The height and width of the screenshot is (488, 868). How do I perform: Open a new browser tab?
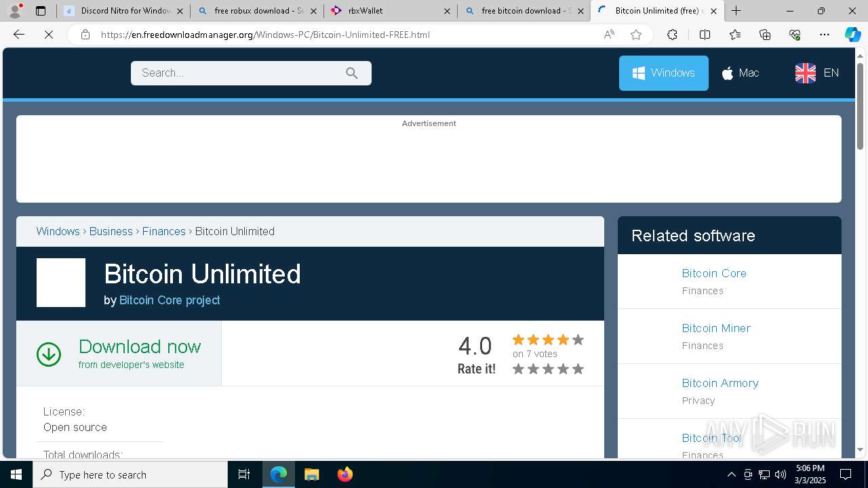click(736, 11)
